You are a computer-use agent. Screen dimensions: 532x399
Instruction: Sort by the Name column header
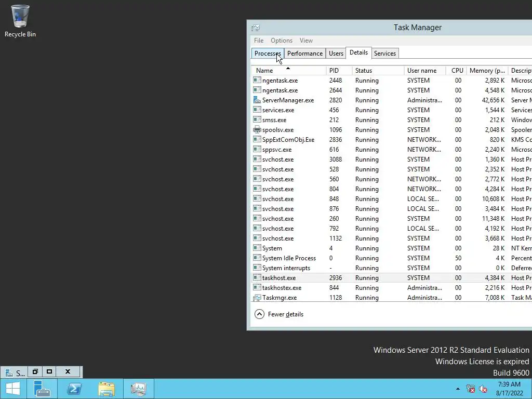[288, 71]
